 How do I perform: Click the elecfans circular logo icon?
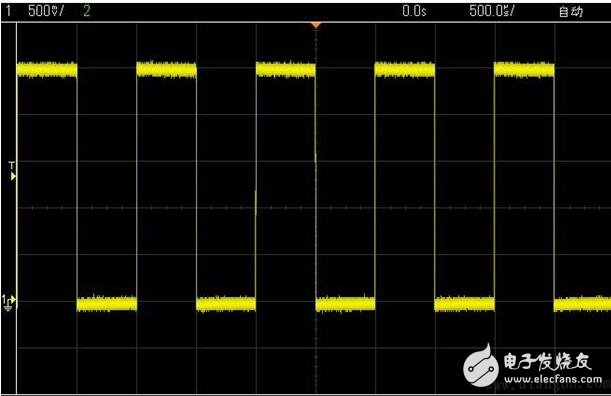click(x=481, y=365)
